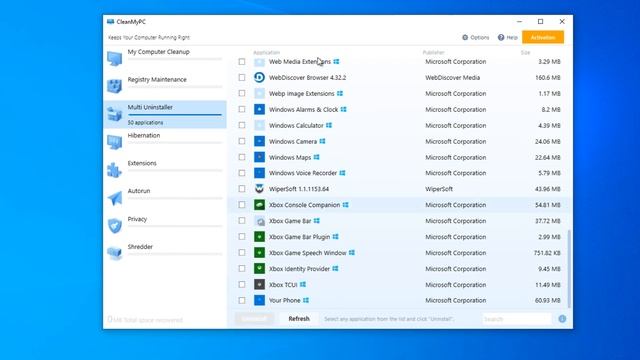The width and height of the screenshot is (640, 360).
Task: Select the Xbox Game Bar checkbox
Action: (242, 221)
